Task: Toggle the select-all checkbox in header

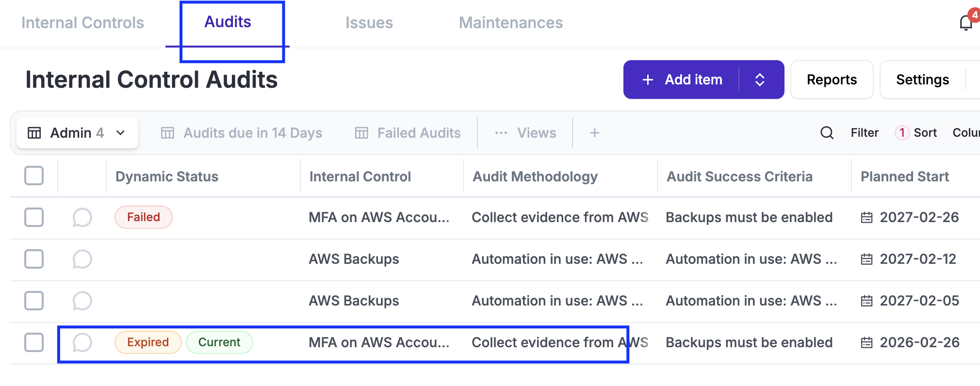Action: pyautogui.click(x=34, y=176)
